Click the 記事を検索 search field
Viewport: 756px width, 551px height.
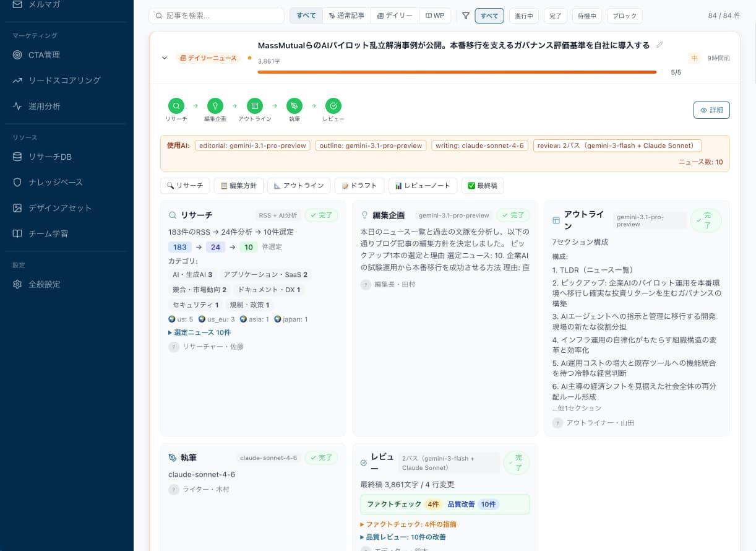pyautogui.click(x=217, y=15)
